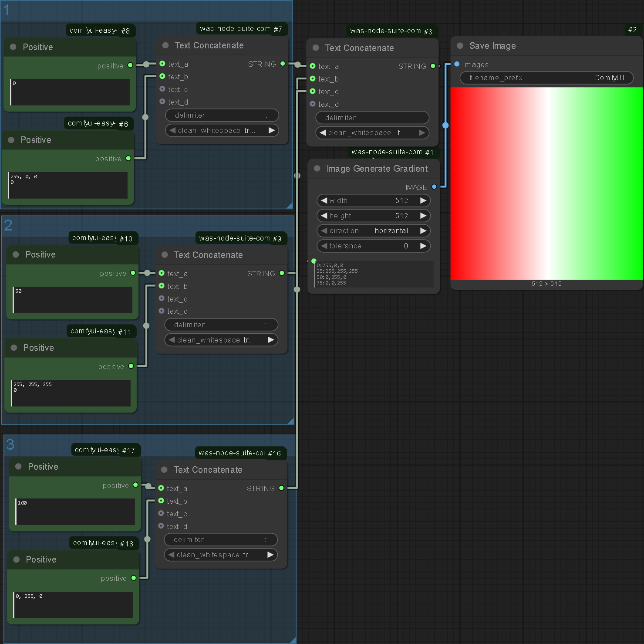Click STRING output socket of node #16
Screen dimensions: 644x644
pyautogui.click(x=281, y=488)
